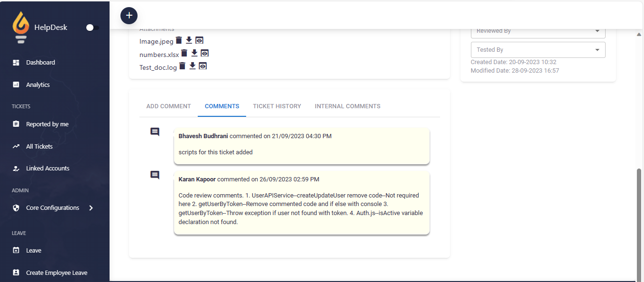Click the Analytics sidebar icon

coord(16,85)
